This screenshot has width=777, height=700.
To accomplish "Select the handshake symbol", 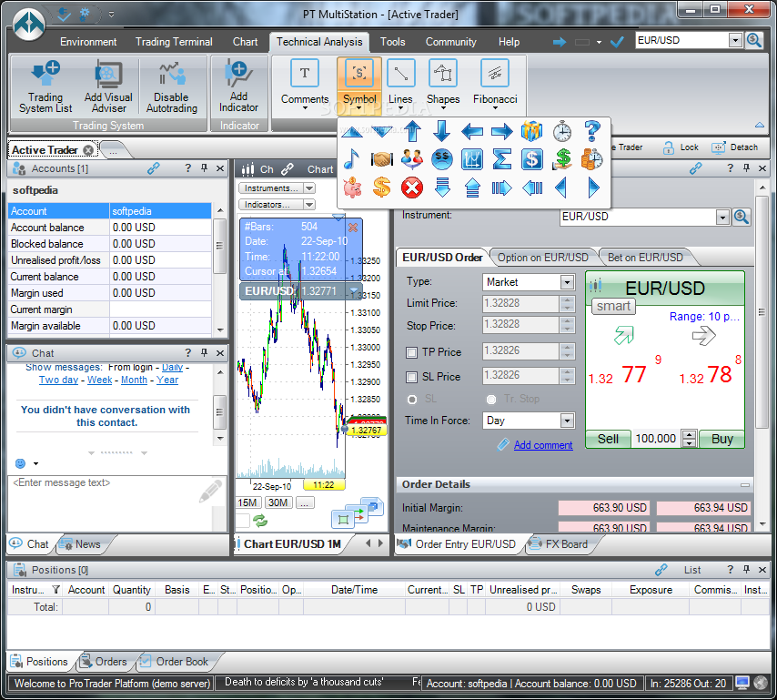I will click(x=381, y=159).
